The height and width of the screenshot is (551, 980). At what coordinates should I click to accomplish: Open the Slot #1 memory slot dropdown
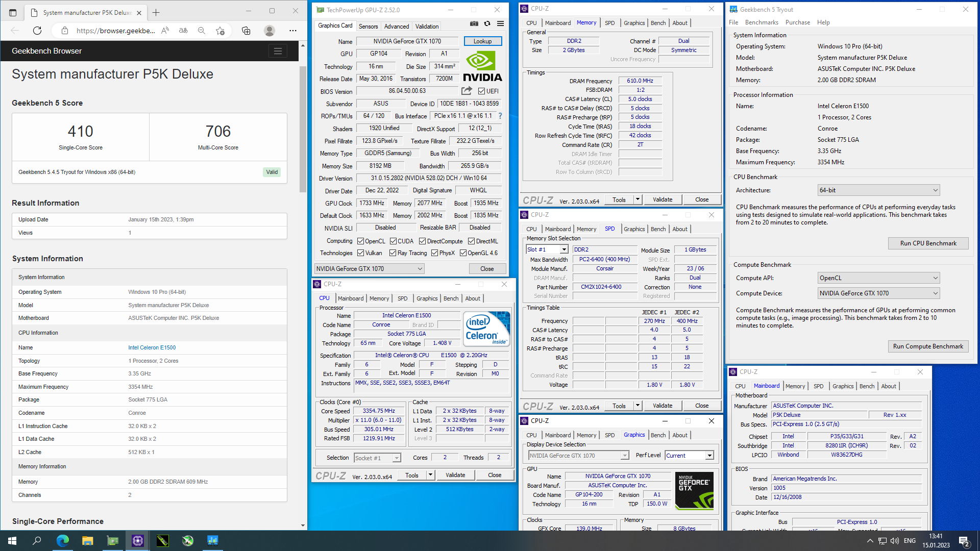(x=547, y=249)
